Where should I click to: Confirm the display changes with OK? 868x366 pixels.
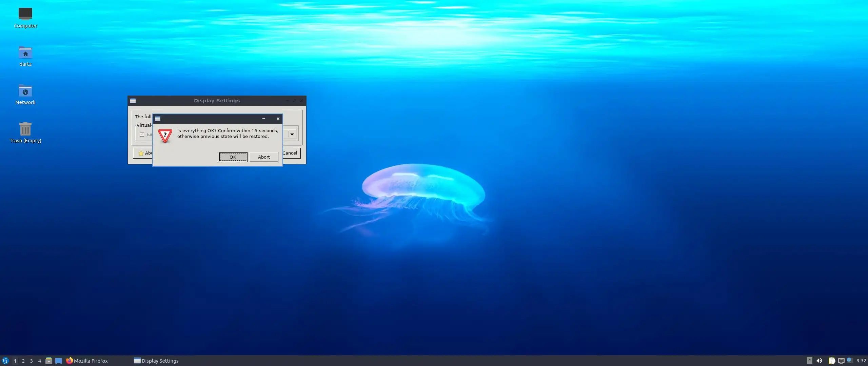[x=233, y=157]
